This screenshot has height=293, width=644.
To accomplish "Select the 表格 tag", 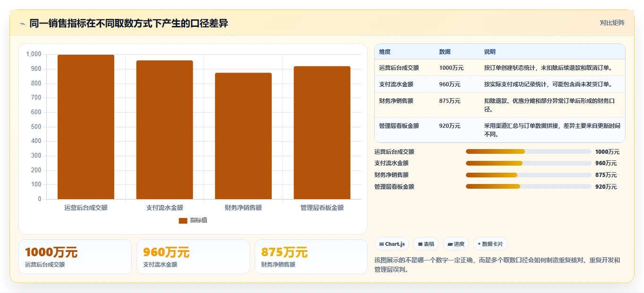I will [x=426, y=244].
